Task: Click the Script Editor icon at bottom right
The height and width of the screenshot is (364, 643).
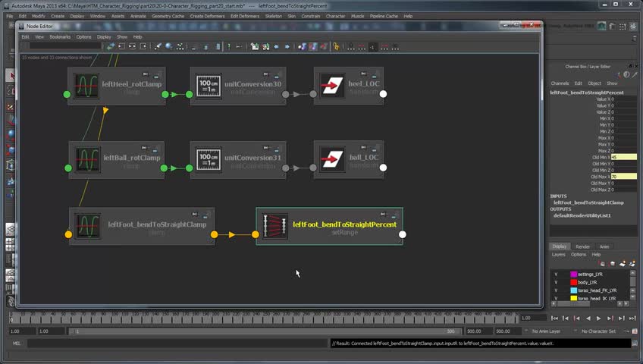Action: click(x=635, y=343)
